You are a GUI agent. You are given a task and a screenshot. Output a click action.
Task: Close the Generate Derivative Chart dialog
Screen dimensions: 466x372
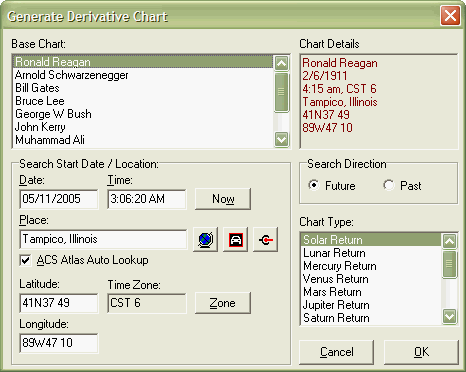point(450,16)
